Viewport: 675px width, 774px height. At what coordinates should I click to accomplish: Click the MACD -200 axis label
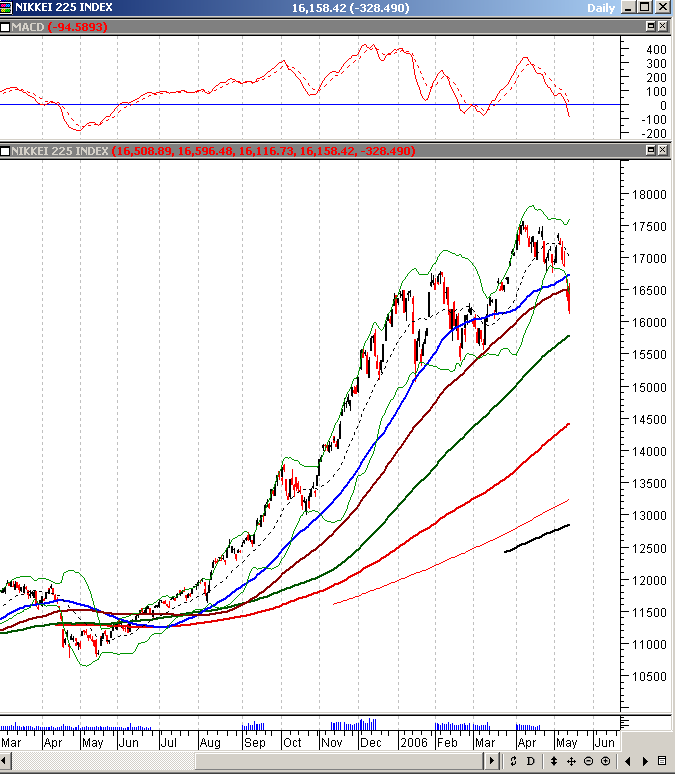tap(653, 133)
